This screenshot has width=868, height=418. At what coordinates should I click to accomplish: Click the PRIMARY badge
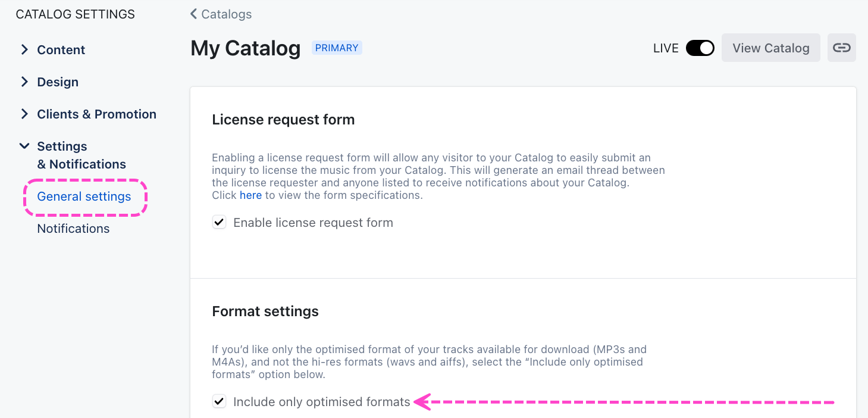pos(337,48)
